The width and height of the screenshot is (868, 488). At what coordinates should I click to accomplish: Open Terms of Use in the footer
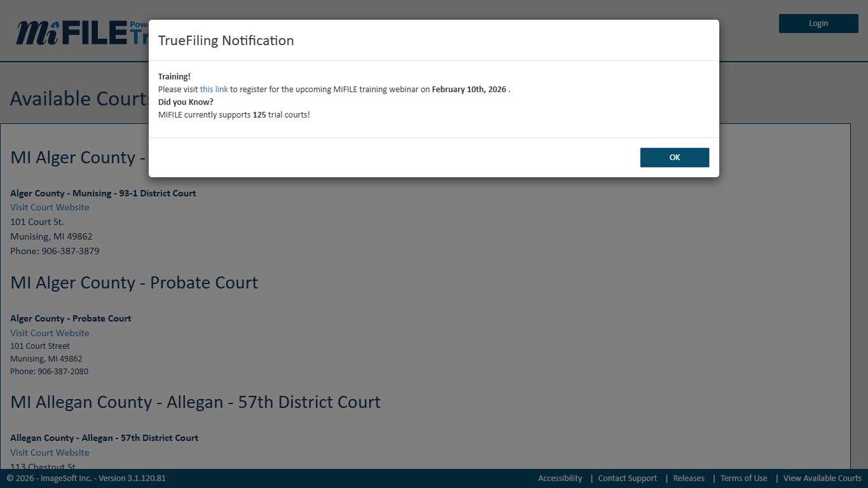coord(743,478)
